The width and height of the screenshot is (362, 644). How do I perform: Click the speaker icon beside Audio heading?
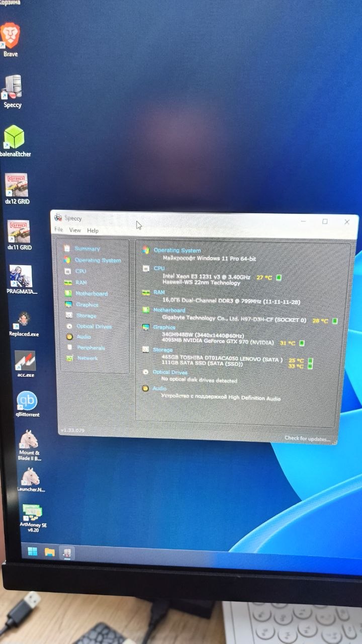click(145, 388)
